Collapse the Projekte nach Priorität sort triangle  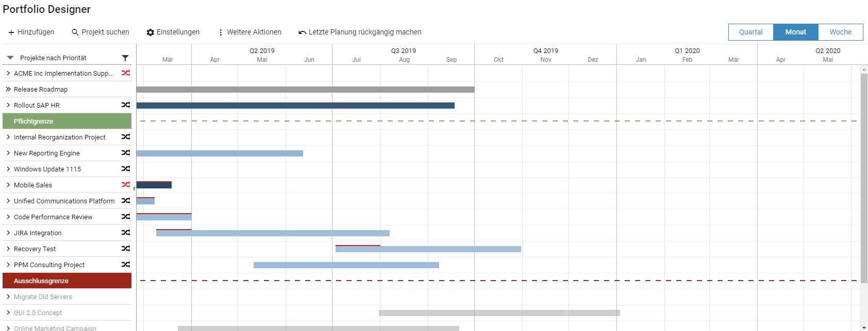click(10, 58)
